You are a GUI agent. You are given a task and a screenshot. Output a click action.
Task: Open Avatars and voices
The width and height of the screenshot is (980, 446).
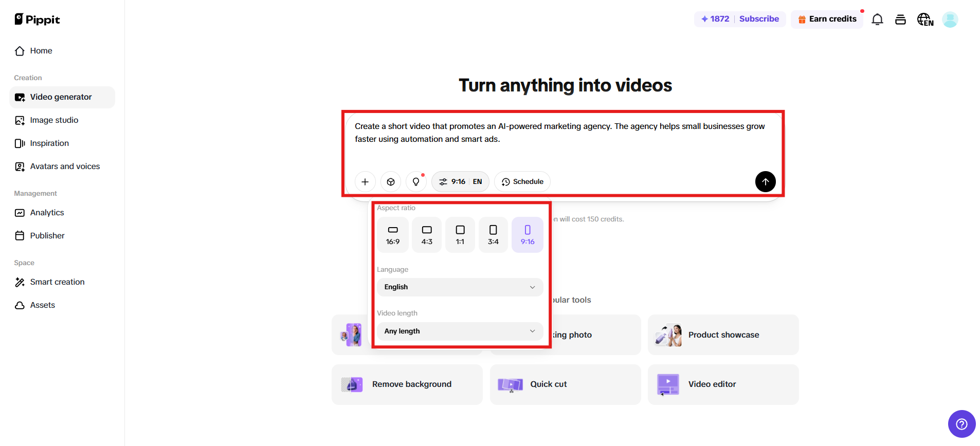tap(62, 166)
